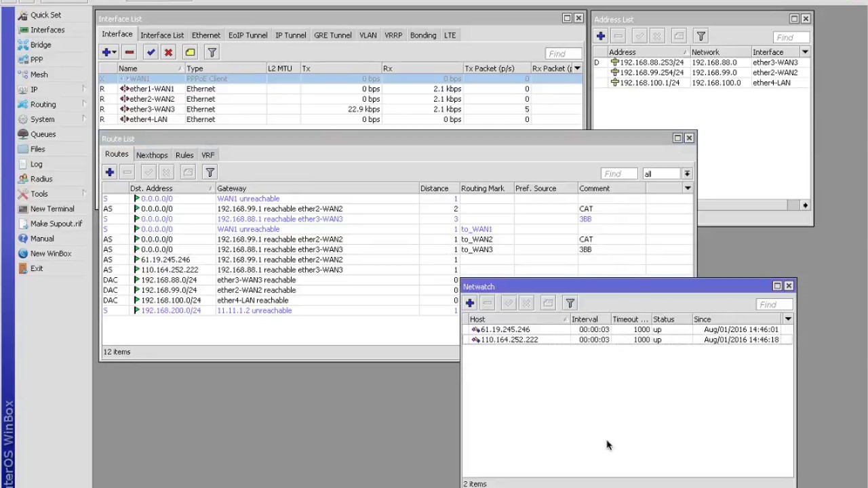
Task: Open the filter funnel in Netwatch window
Action: 570,303
